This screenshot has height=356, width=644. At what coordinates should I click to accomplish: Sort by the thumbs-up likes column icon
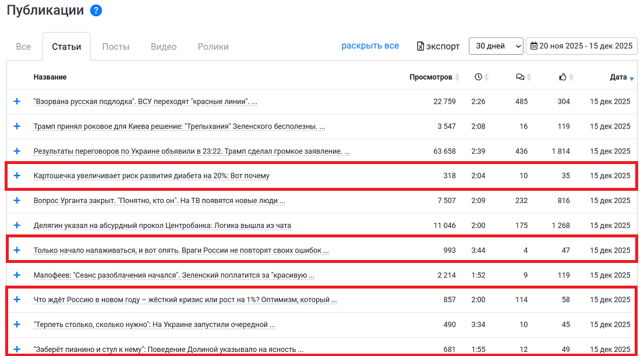pos(562,77)
